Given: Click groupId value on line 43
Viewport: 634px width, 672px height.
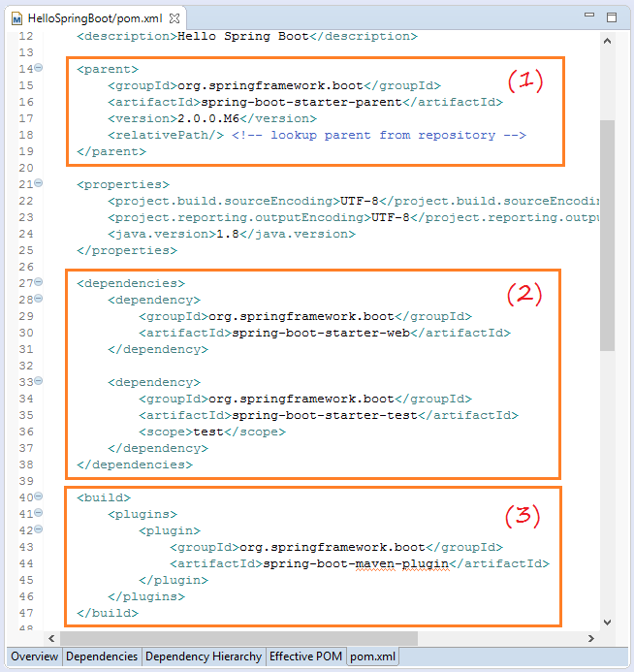Looking at the screenshot, I should [x=332, y=547].
